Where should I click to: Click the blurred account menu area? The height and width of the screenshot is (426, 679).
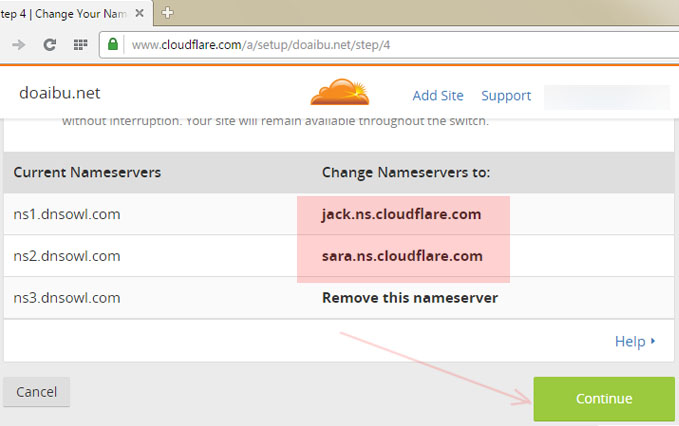607,97
